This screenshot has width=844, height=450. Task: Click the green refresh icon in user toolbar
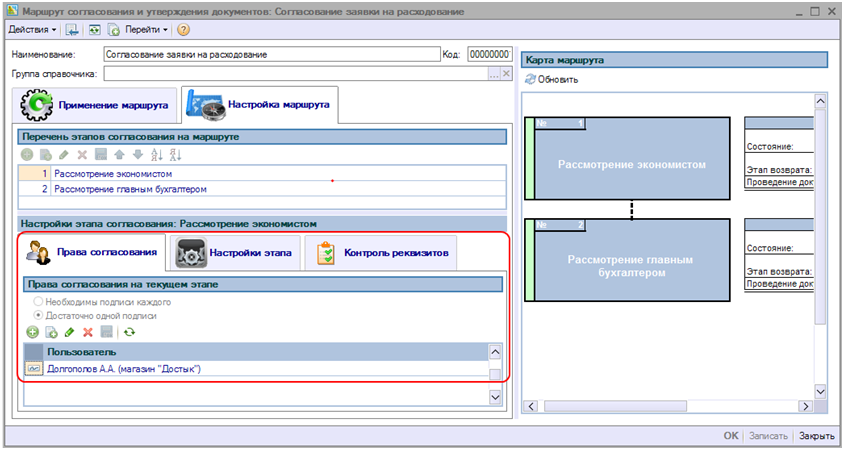128,331
